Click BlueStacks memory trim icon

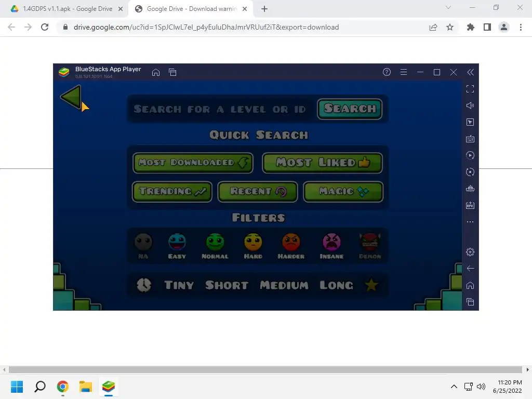[x=470, y=189]
